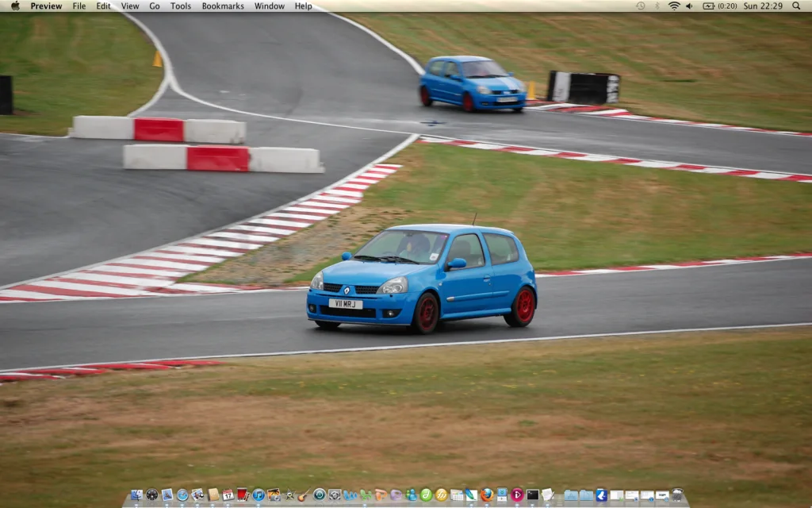The width and height of the screenshot is (812, 508).
Task: Launch Image Capture from the Dock
Action: (x=274, y=495)
